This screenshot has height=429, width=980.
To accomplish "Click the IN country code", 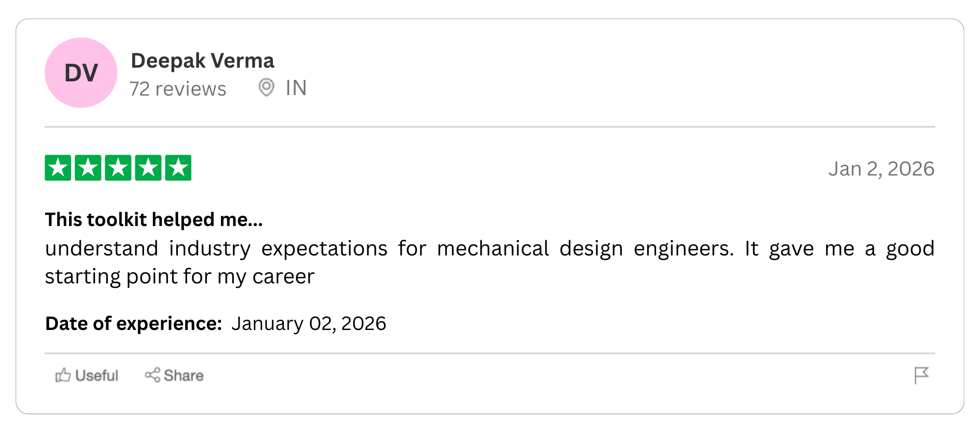I will (x=296, y=88).
